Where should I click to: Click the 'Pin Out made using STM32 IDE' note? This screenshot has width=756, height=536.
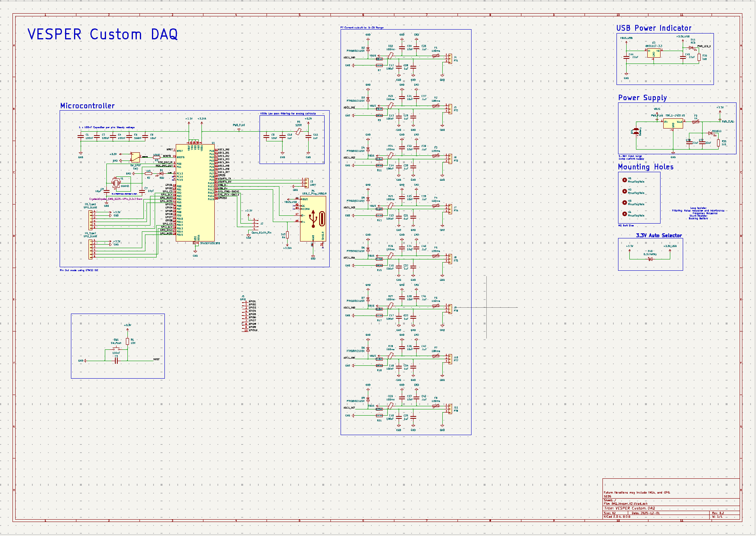[79, 270]
